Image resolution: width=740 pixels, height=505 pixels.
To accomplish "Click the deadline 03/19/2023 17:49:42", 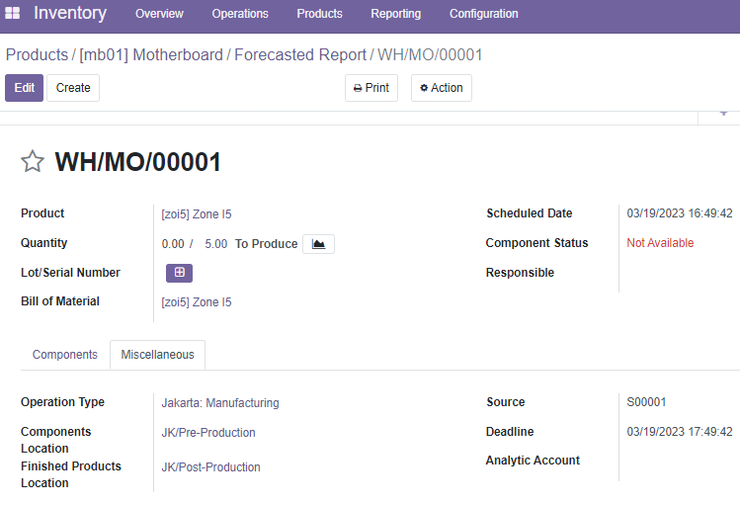I will pyautogui.click(x=680, y=432).
